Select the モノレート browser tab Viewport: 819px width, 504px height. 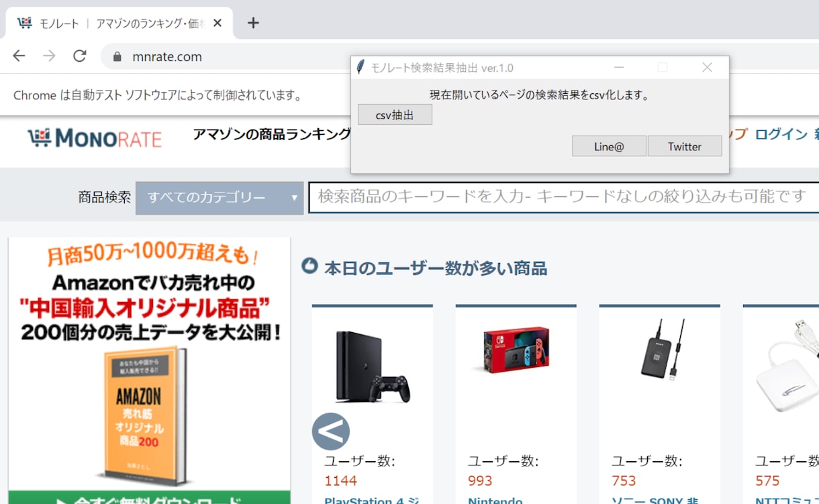pyautogui.click(x=119, y=23)
